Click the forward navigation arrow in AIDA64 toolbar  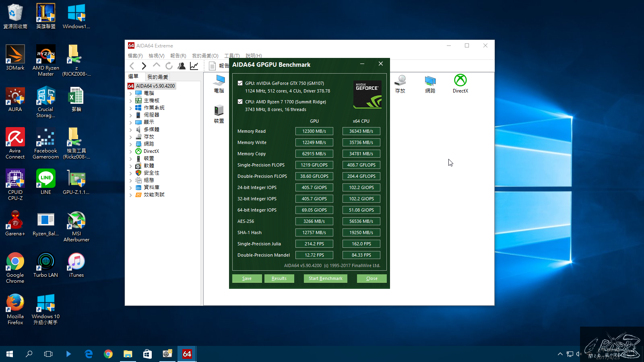point(144,66)
